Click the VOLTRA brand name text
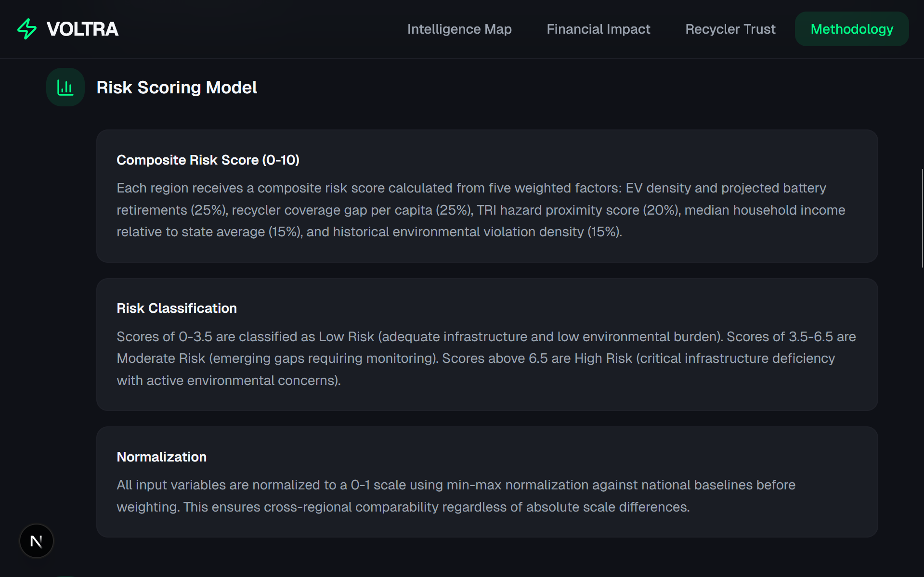Image resolution: width=924 pixels, height=577 pixels. pyautogui.click(x=82, y=29)
